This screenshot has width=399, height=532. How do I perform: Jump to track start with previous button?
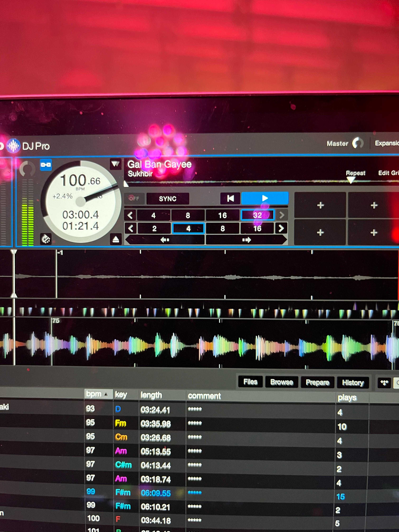click(x=230, y=198)
